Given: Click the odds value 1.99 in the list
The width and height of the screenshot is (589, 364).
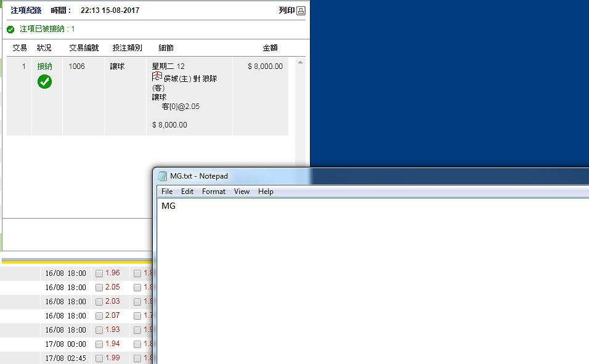Looking at the screenshot, I should point(113,358).
